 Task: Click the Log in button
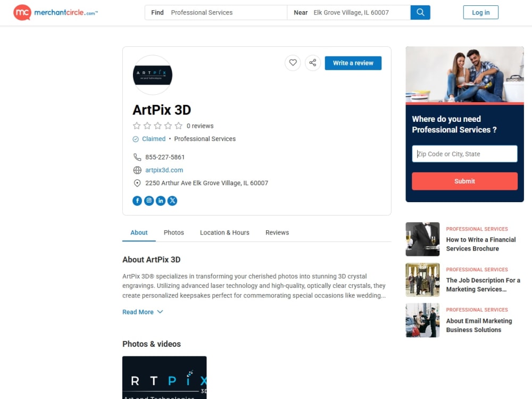click(x=481, y=13)
